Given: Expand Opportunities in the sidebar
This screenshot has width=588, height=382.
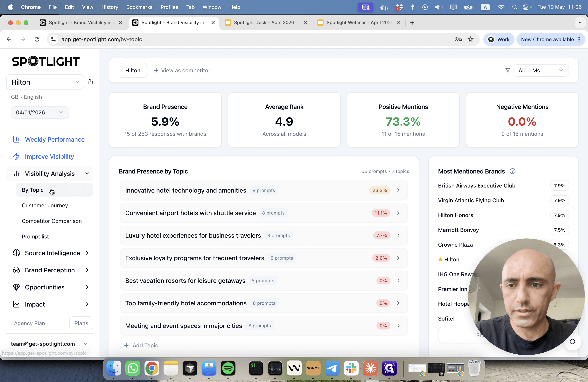Looking at the screenshot, I should point(50,287).
